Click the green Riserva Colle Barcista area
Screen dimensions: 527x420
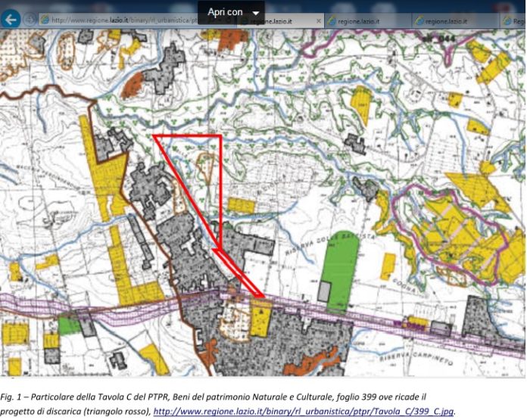pyautogui.click(x=338, y=257)
